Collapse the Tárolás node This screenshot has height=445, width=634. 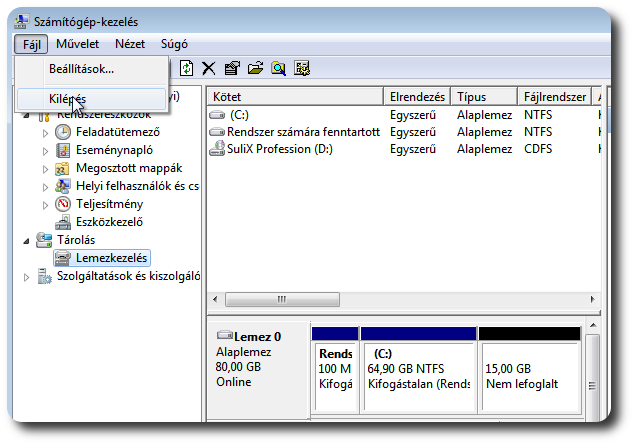point(26,241)
